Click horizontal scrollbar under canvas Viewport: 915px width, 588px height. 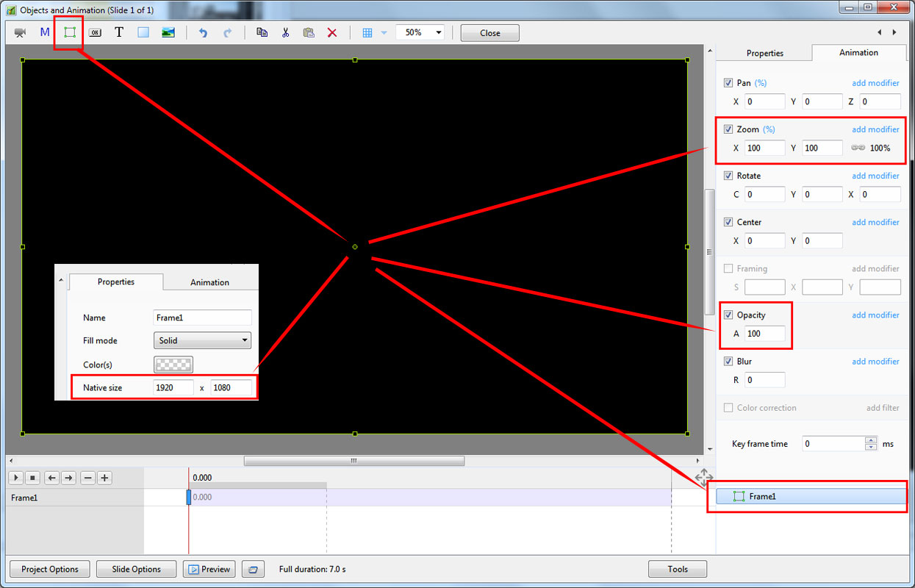point(354,461)
